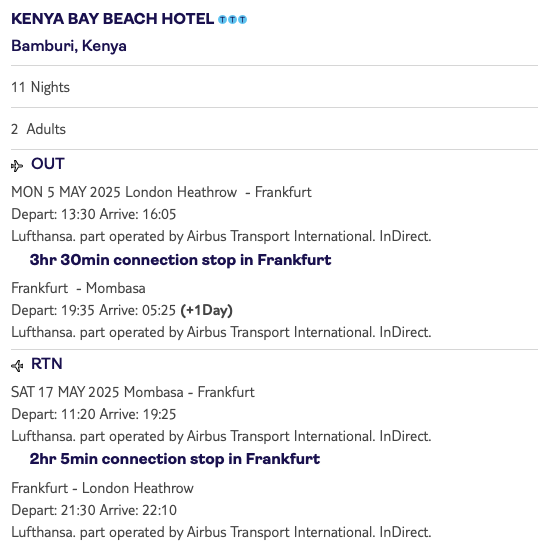
Task: Select the Kenya Bay Beach Hotel title
Action: tap(112, 19)
